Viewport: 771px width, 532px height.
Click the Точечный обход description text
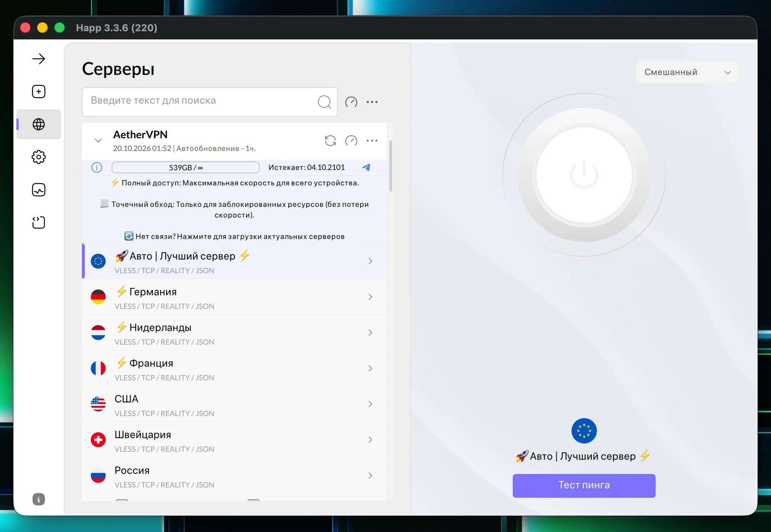point(234,209)
